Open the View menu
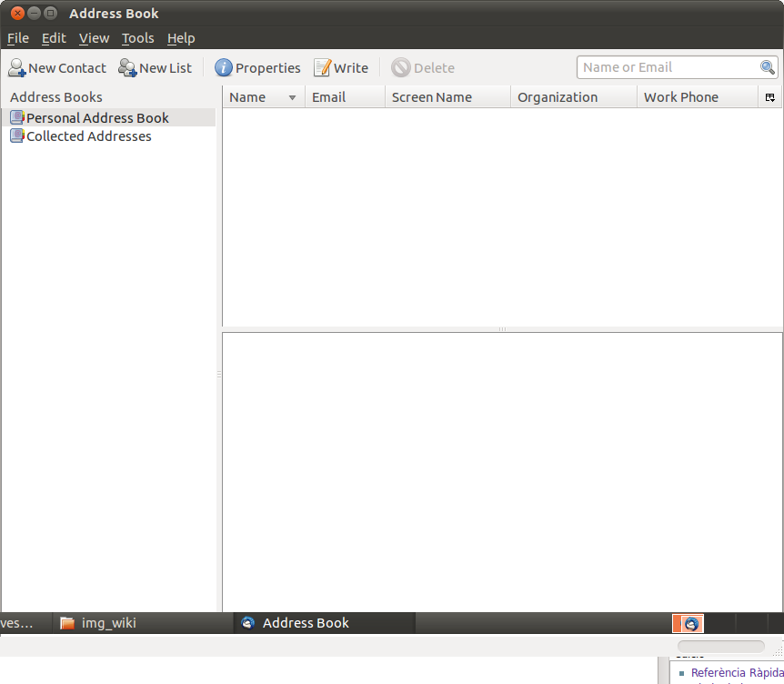The width and height of the screenshot is (784, 684). (94, 38)
